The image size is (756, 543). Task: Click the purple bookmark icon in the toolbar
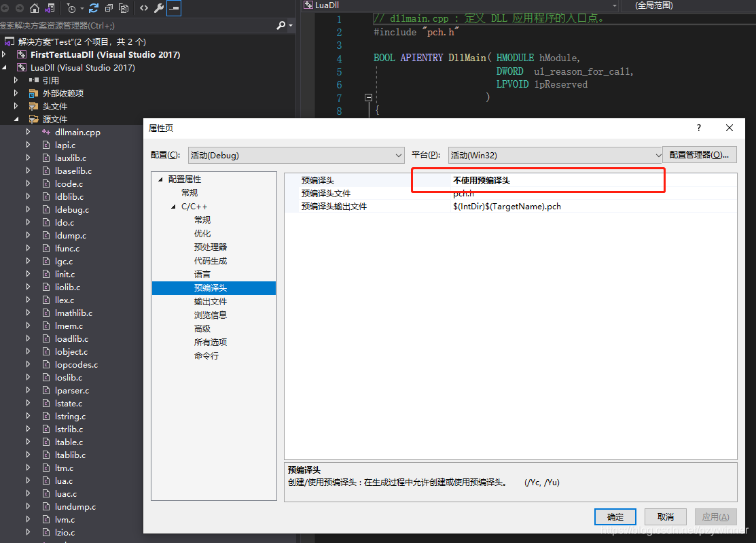pos(49,8)
